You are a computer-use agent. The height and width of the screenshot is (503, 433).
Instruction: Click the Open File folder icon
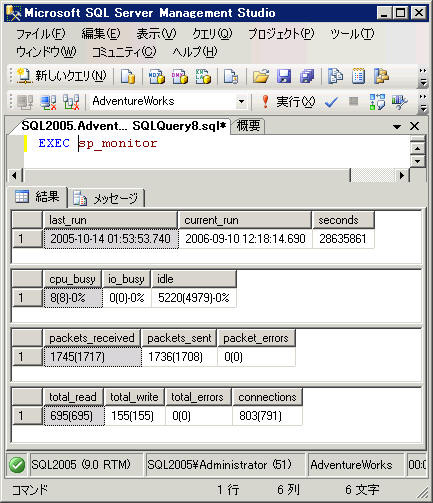(261, 76)
